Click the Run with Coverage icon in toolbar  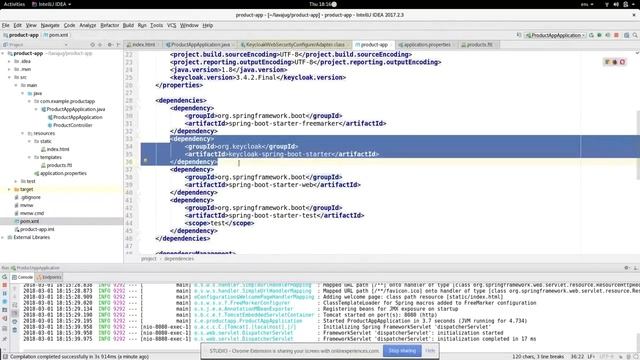(x=608, y=36)
